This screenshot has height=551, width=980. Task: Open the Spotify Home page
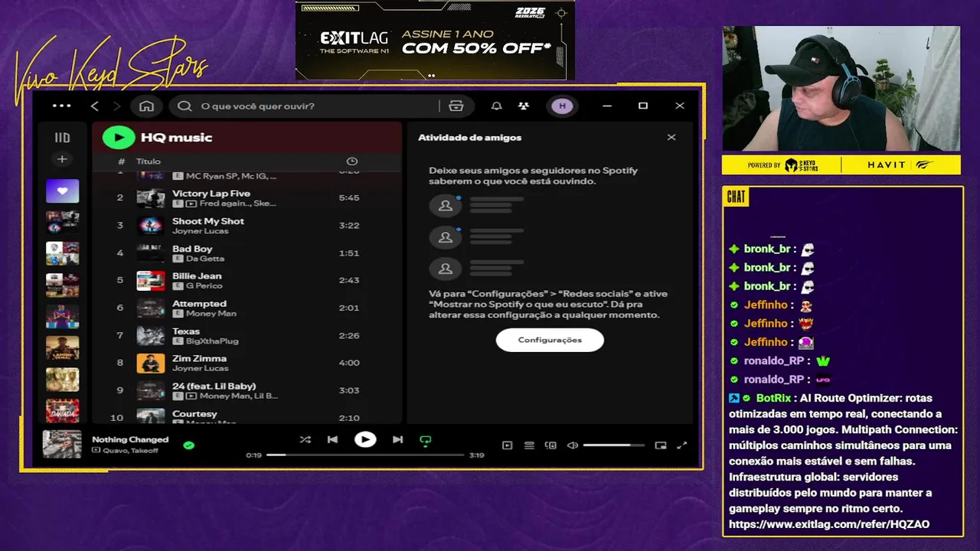coord(147,106)
